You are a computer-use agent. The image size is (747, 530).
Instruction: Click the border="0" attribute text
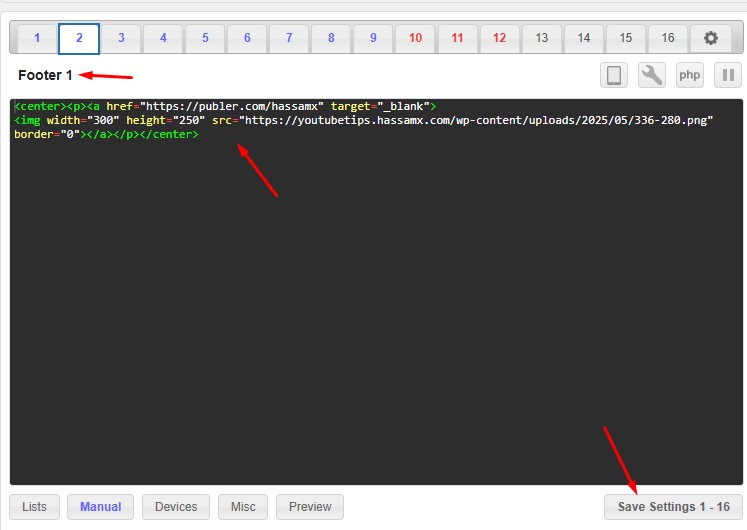pyautogui.click(x=47, y=134)
